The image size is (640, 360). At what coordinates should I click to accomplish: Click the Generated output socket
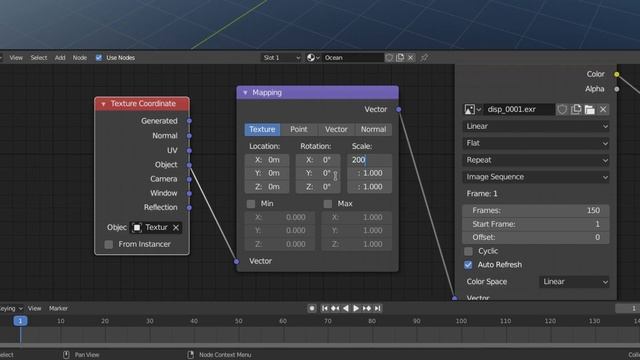(x=189, y=121)
